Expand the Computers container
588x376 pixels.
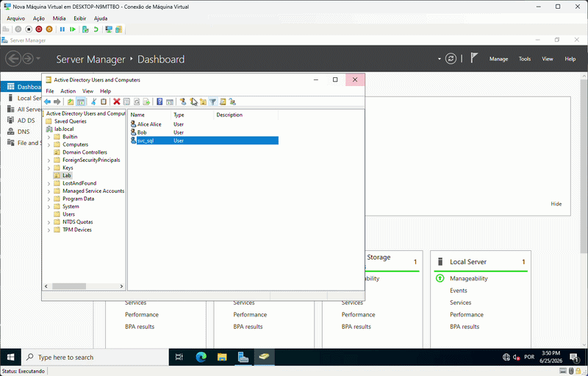(x=49, y=145)
